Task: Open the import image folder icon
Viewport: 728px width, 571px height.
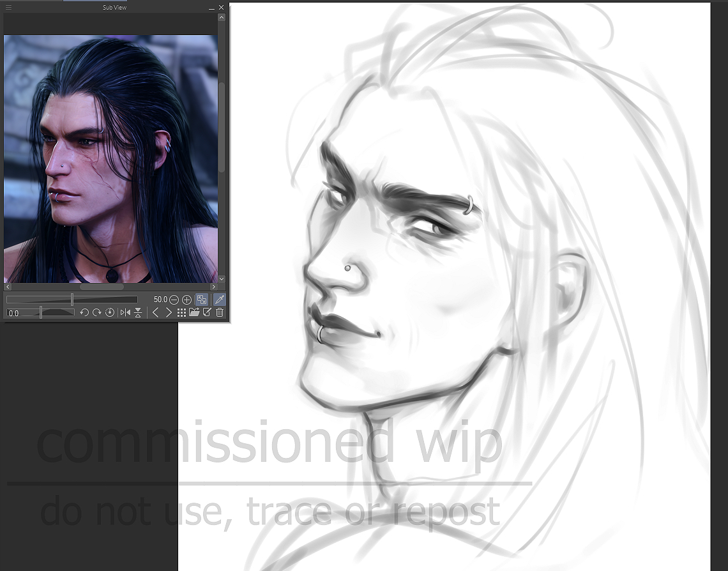Action: 194,312
